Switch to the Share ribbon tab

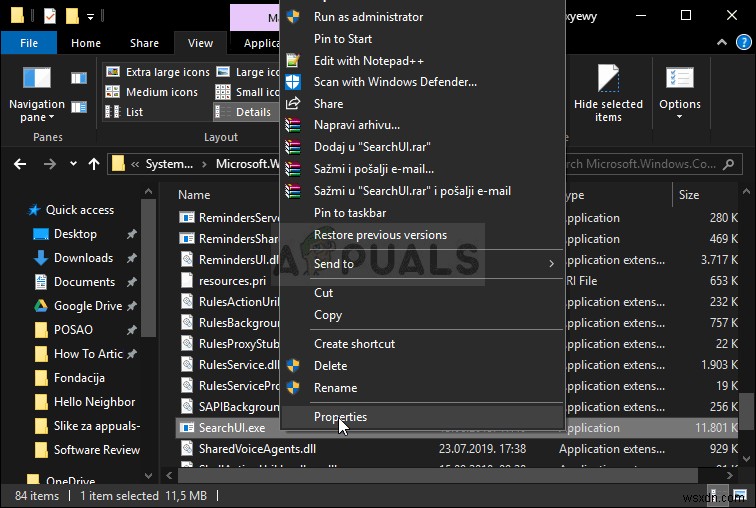pos(144,43)
